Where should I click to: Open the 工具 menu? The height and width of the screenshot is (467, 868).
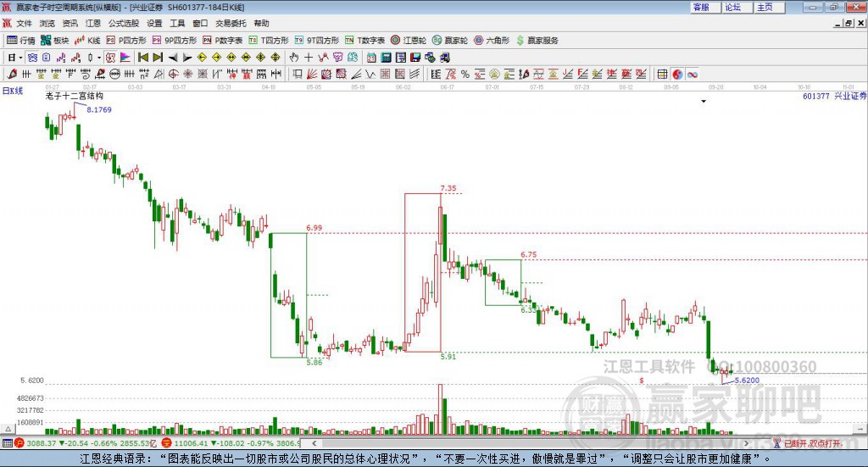[177, 23]
